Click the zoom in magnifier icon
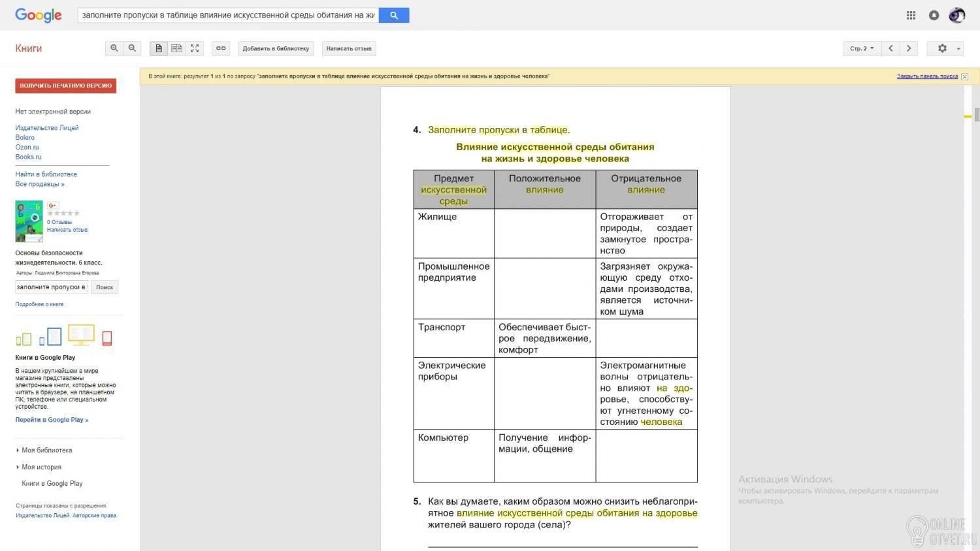This screenshot has width=980, height=551. pos(114,48)
